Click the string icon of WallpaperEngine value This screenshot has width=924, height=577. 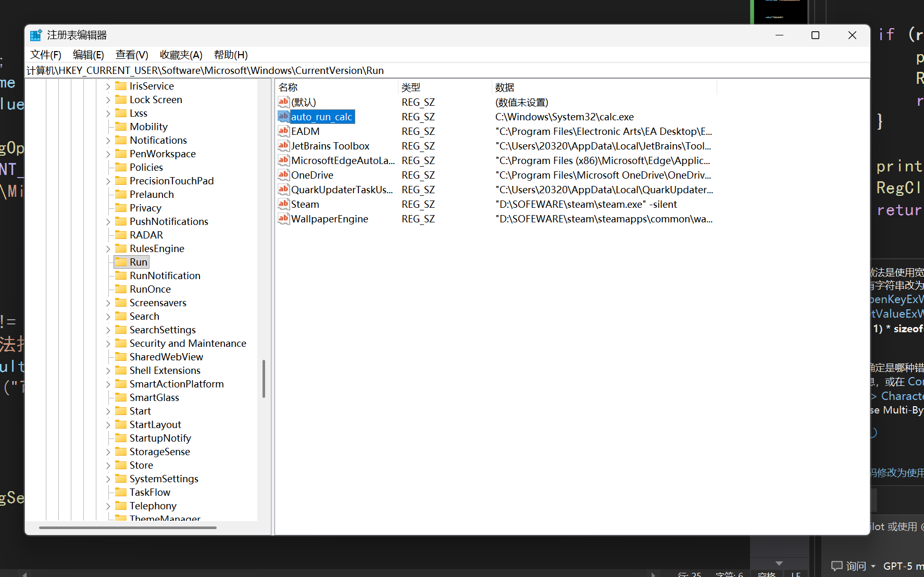pyautogui.click(x=284, y=218)
